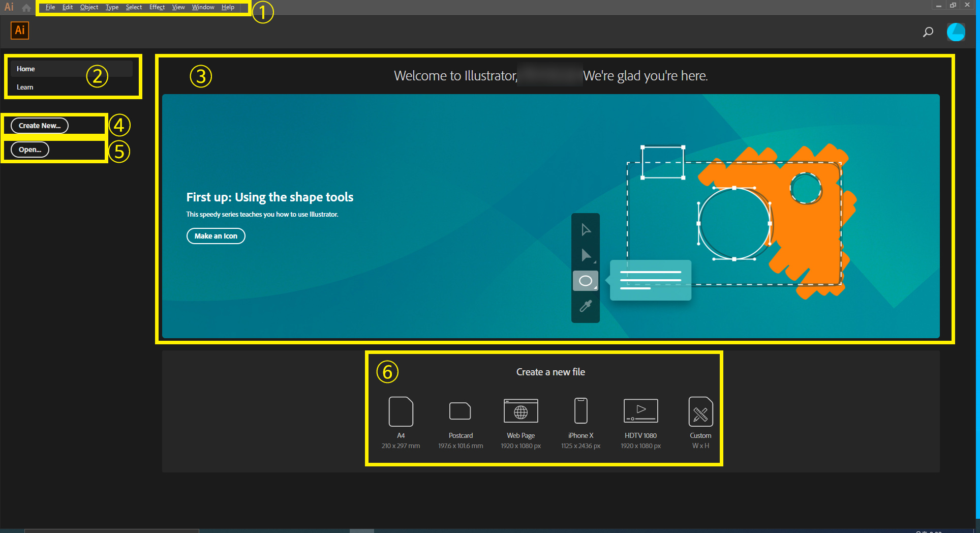Viewport: 980px width, 533px height.
Task: Click the Selection arrow tool in banner illustration
Action: pyautogui.click(x=586, y=230)
